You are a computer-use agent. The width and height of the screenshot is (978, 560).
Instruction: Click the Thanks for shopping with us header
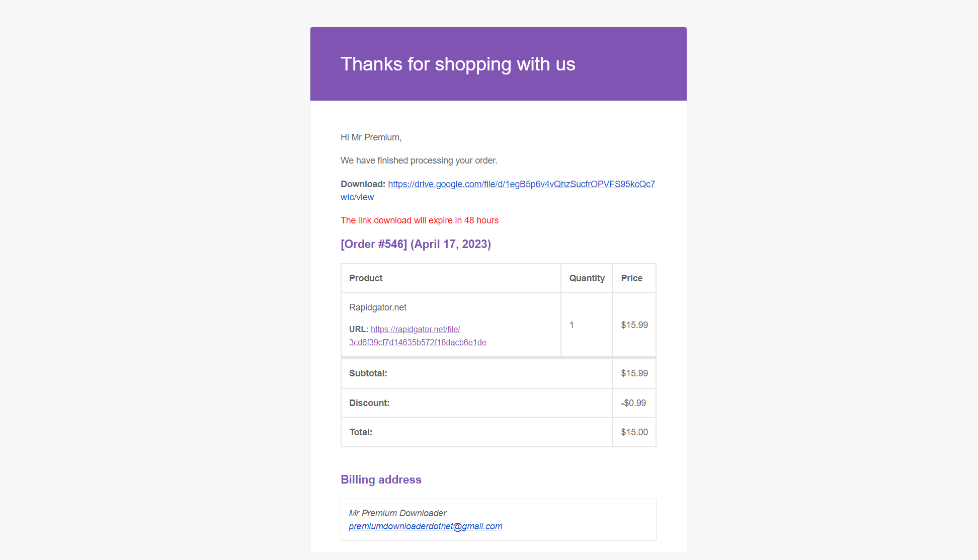(x=458, y=64)
